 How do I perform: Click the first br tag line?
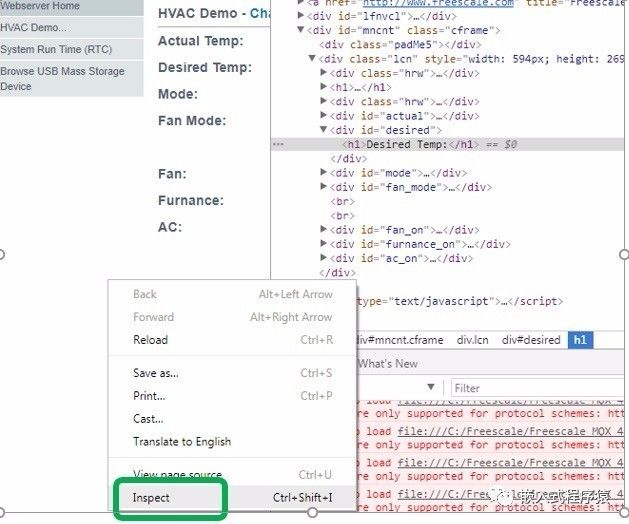click(342, 201)
